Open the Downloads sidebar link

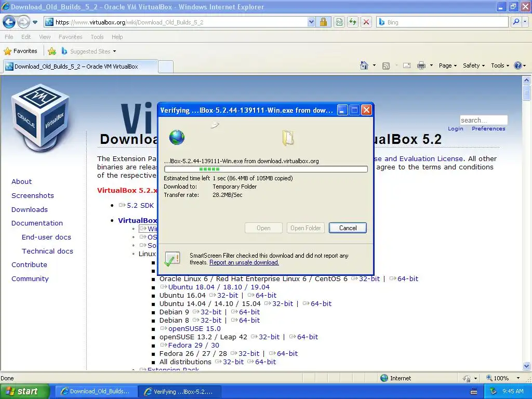pyautogui.click(x=30, y=209)
